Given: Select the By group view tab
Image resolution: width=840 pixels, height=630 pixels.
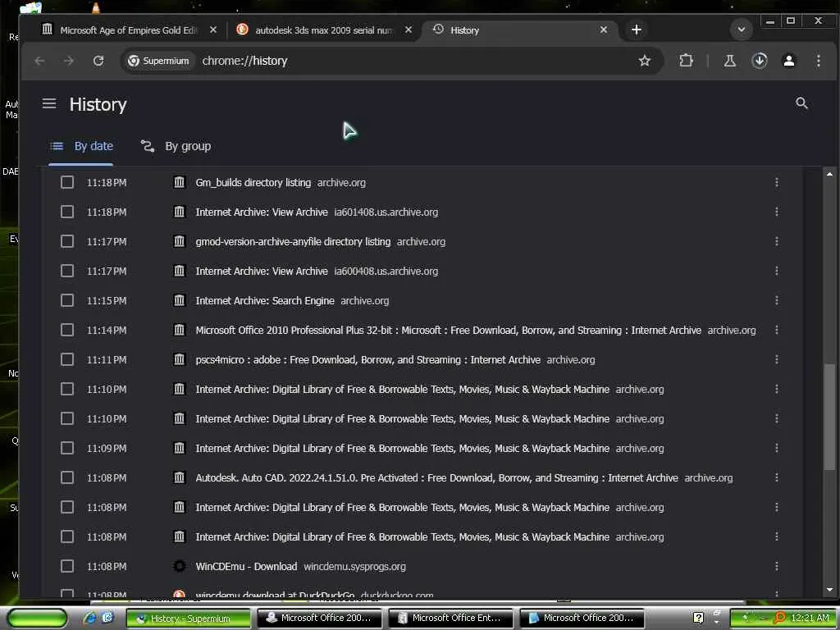Looking at the screenshot, I should coord(176,146).
